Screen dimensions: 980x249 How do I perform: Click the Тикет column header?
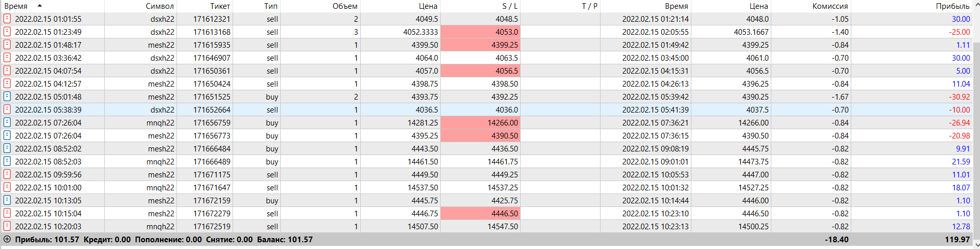[x=220, y=6]
